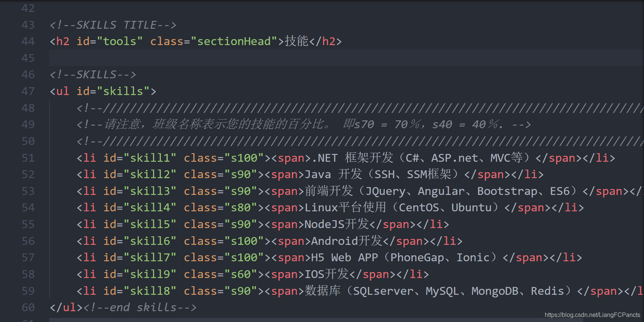Click the closing </ul> tag
The image size is (644, 322).
pos(66,307)
